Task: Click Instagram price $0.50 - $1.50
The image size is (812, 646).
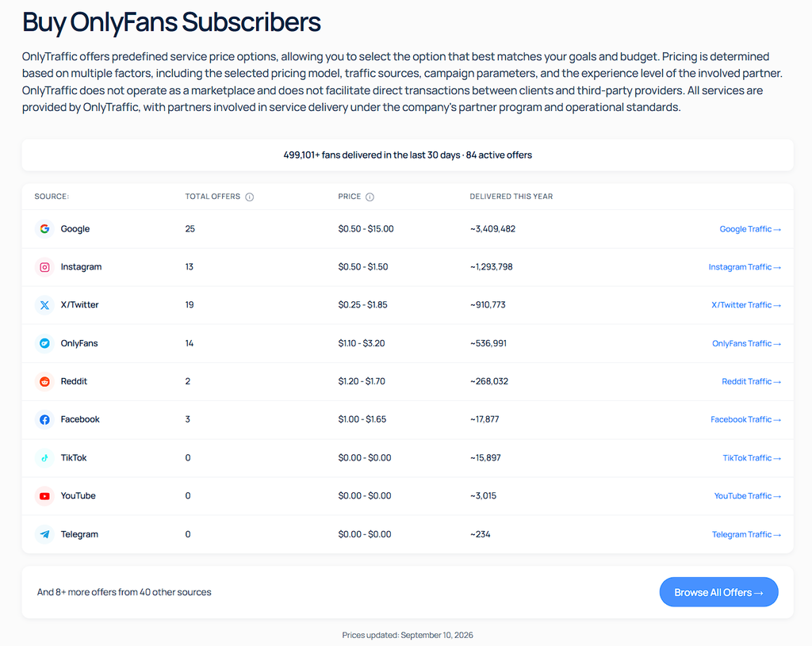Action: coord(363,266)
